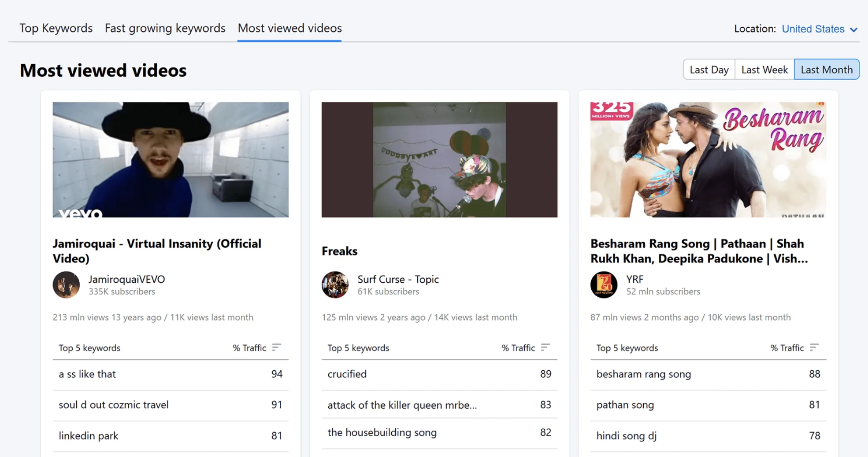Screen dimensions: 868x457
Task: Click '125 mln views 2 years ago' stats
Action: [374, 317]
